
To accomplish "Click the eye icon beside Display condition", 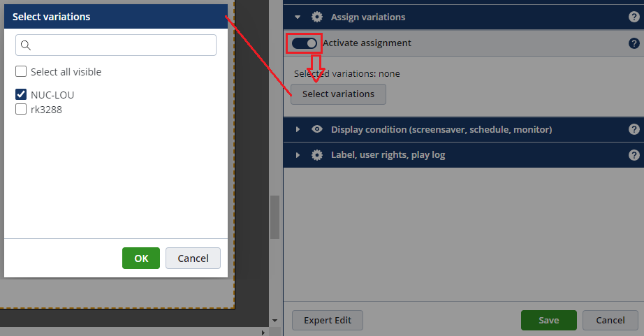I will (317, 129).
